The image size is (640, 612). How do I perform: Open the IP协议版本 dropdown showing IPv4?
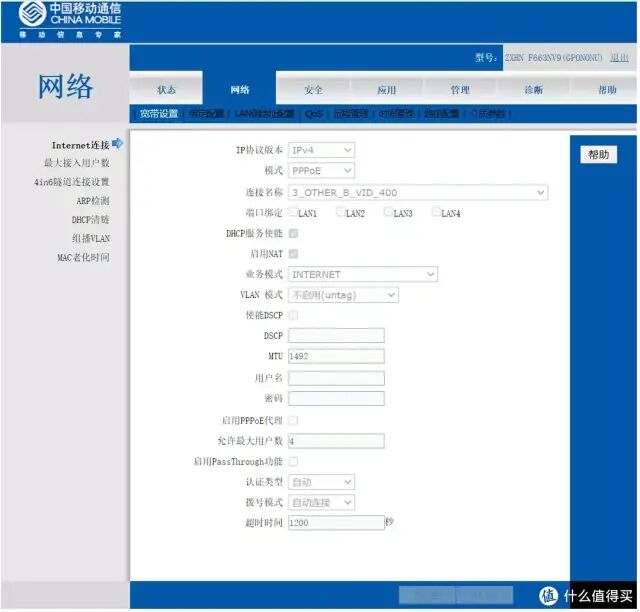(x=321, y=150)
